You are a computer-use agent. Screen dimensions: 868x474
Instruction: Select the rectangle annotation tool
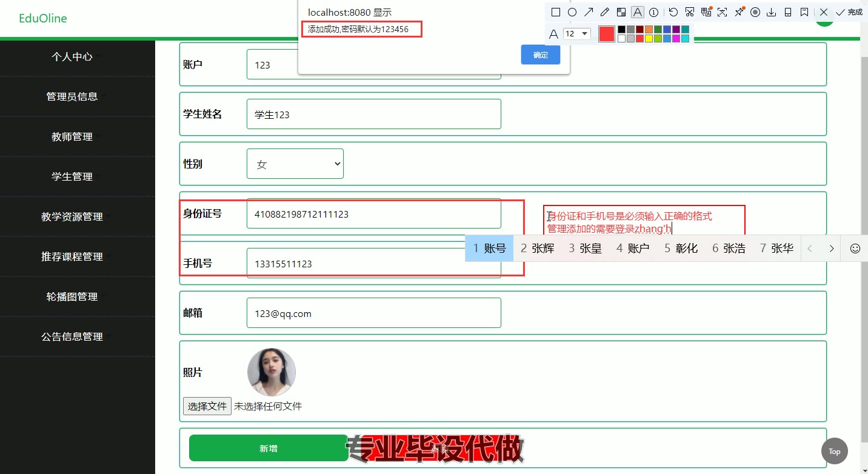pos(556,12)
